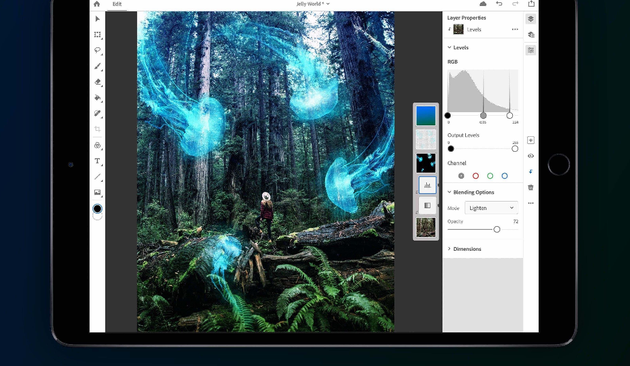Click the white Output Levels handle
The image size is (630, 366).
click(x=515, y=149)
